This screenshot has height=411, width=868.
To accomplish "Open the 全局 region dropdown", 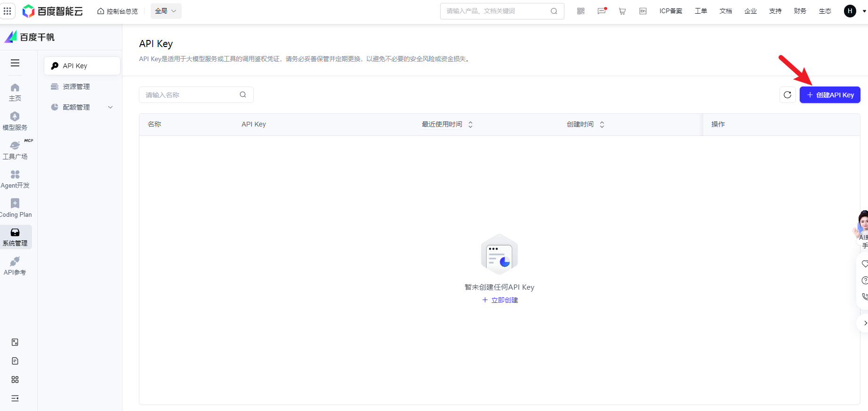I will click(x=166, y=11).
